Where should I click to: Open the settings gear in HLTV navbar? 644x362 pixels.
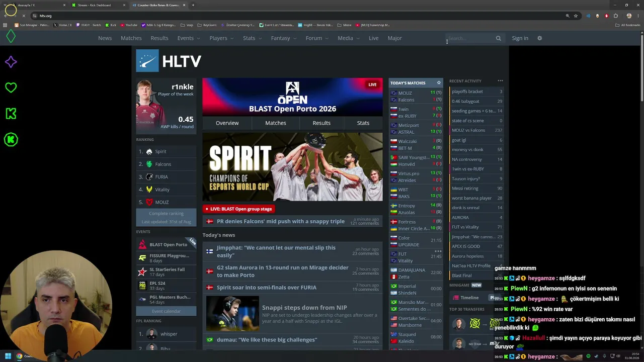point(539,38)
